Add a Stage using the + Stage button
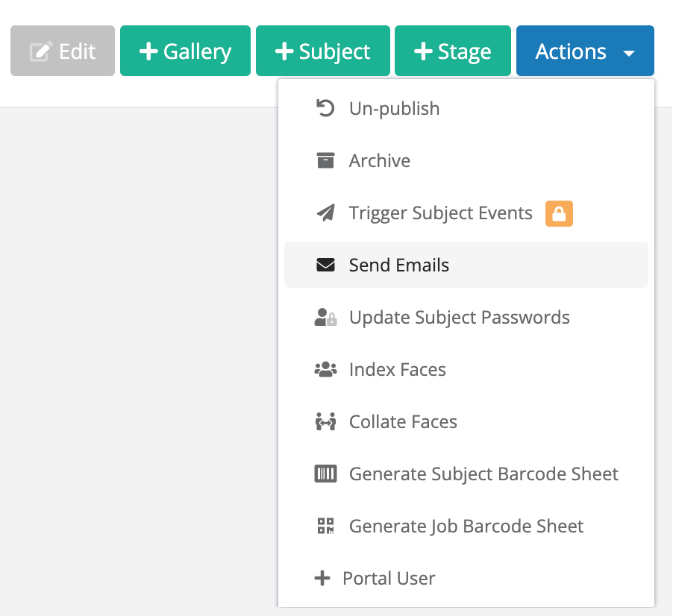This screenshot has height=616, width=673. (x=453, y=51)
